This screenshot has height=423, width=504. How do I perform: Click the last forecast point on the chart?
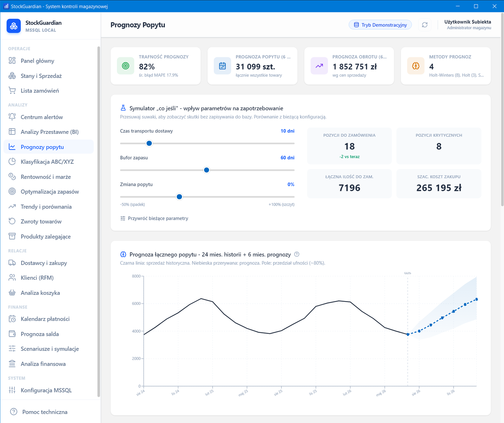click(x=477, y=299)
